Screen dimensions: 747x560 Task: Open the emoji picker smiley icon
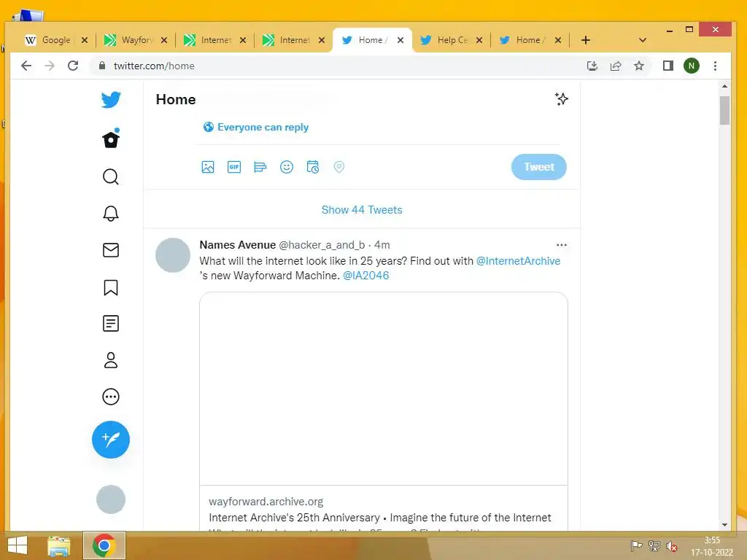click(286, 167)
